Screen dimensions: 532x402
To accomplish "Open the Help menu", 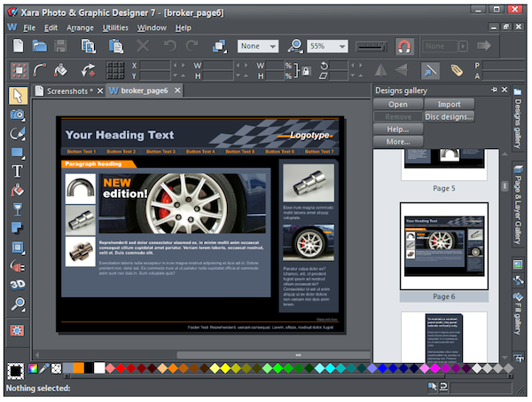I will (x=184, y=28).
